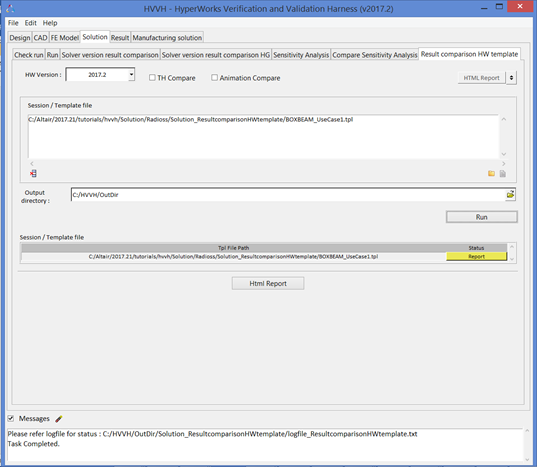The image size is (537, 467).
Task: Switch to the Sensitivity Analysis tab
Action: 301,55
